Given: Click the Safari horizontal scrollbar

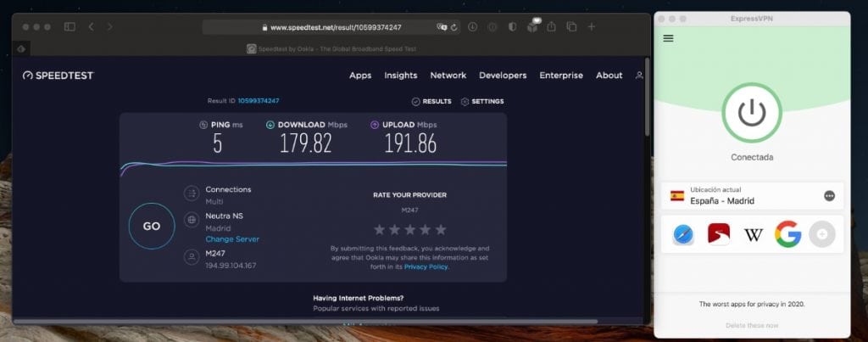Looking at the screenshot, I should click(305, 322).
